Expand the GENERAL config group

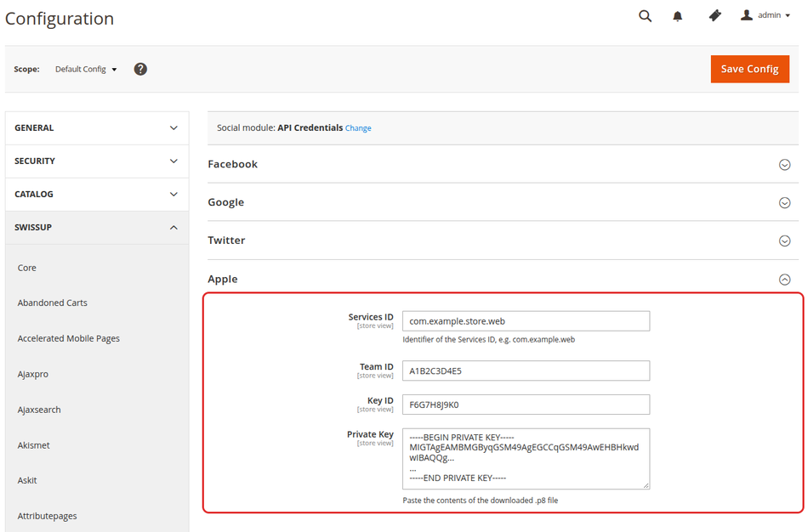tap(97, 127)
